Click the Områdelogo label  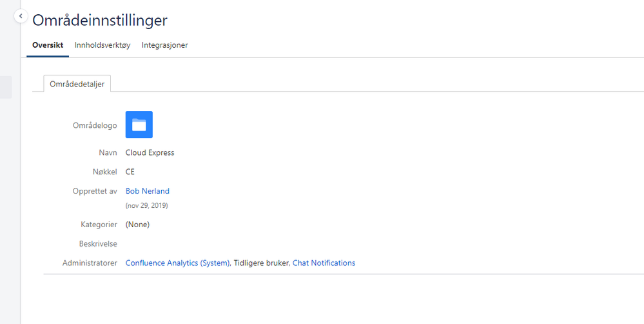click(95, 125)
